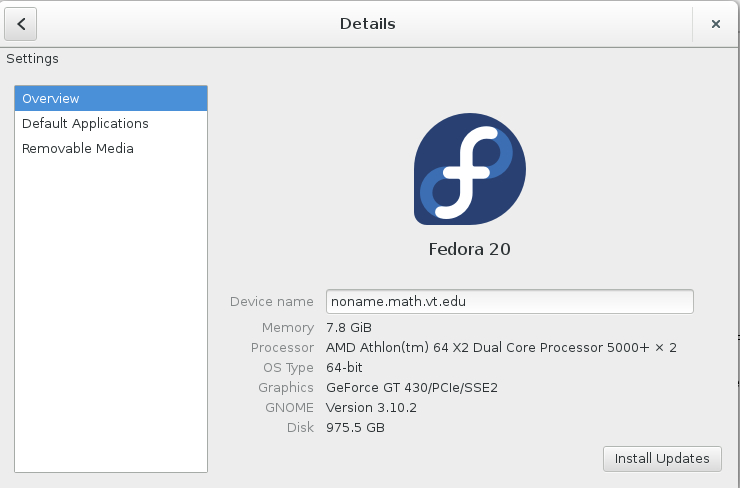Click the Device name label

(272, 302)
